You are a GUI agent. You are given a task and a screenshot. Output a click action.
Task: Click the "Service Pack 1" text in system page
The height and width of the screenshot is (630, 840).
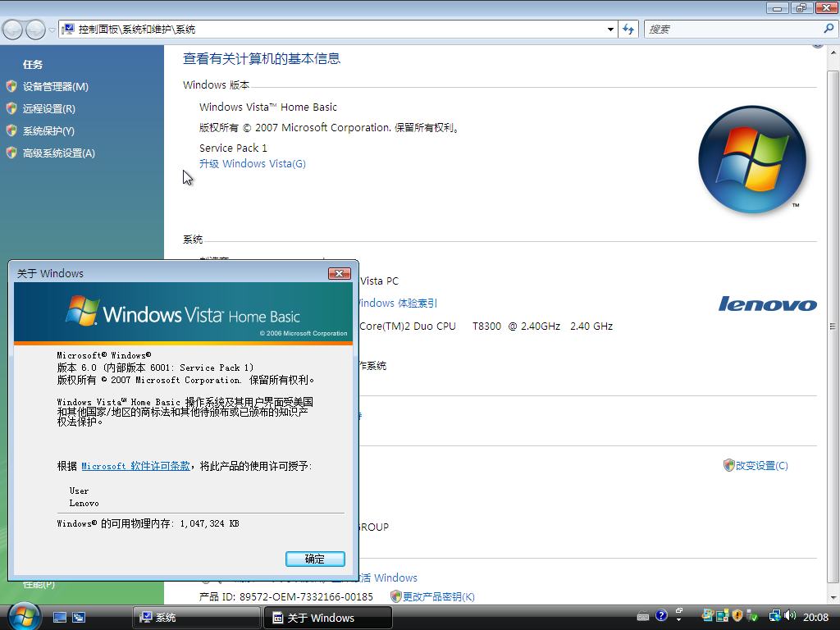tap(233, 148)
